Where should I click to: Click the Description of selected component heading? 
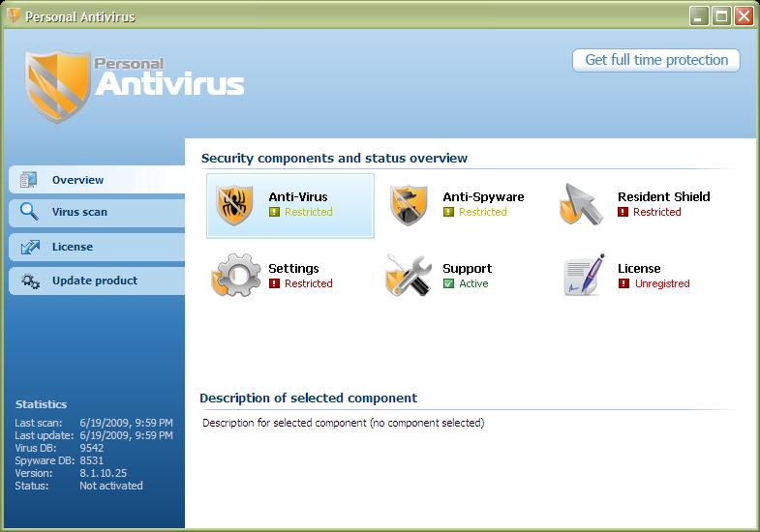click(308, 399)
